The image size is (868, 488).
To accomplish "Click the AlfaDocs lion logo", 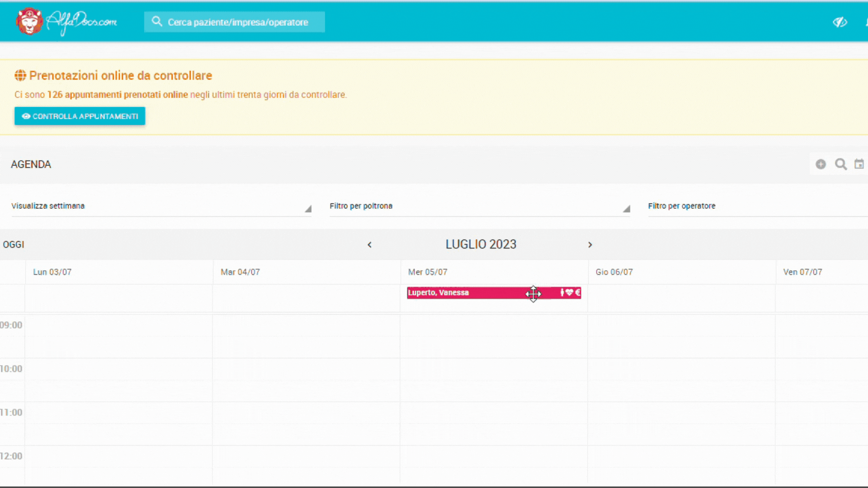I will [29, 21].
